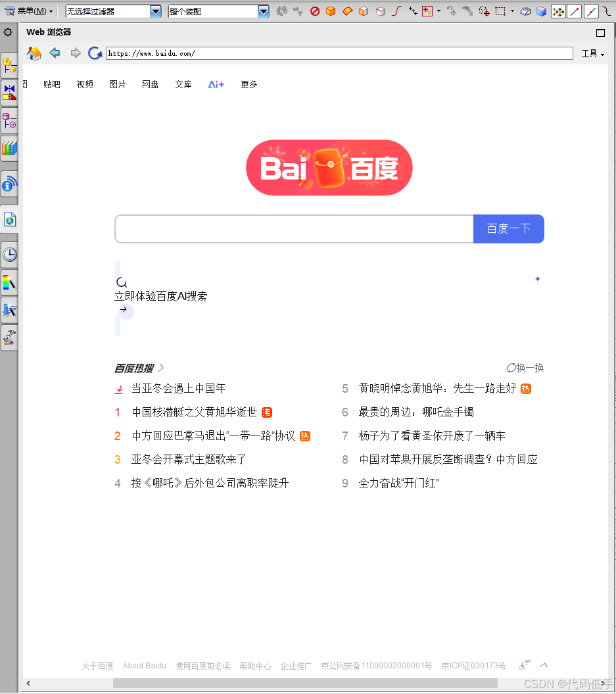Expand the 无选择过滤器 combo box arrow
This screenshot has height=694, width=616.
point(156,11)
